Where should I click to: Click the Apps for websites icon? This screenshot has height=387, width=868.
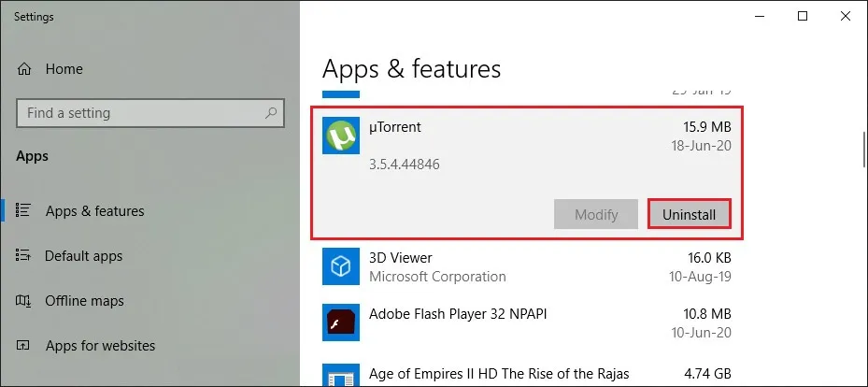tap(23, 346)
